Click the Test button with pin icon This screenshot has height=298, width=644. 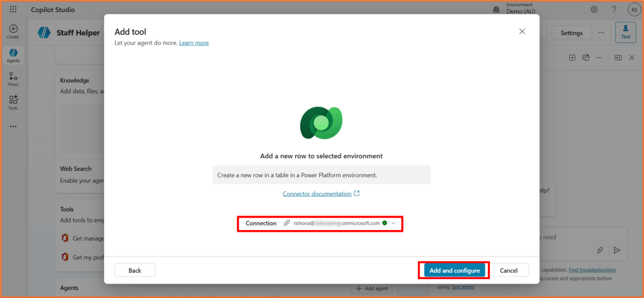[626, 33]
